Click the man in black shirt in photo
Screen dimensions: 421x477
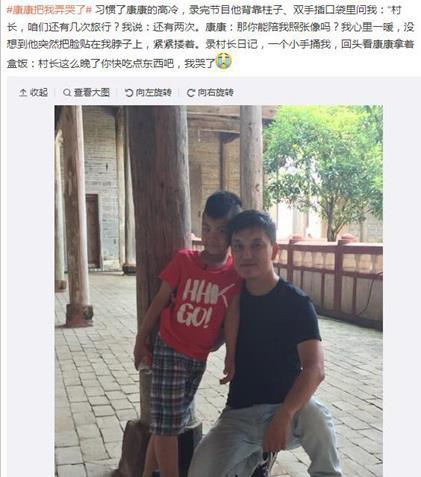(270, 343)
